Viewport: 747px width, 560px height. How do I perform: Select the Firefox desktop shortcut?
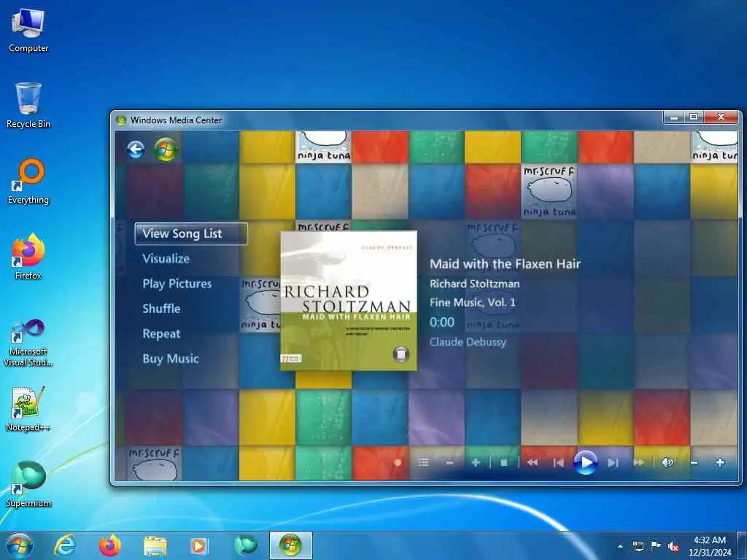[x=28, y=257]
